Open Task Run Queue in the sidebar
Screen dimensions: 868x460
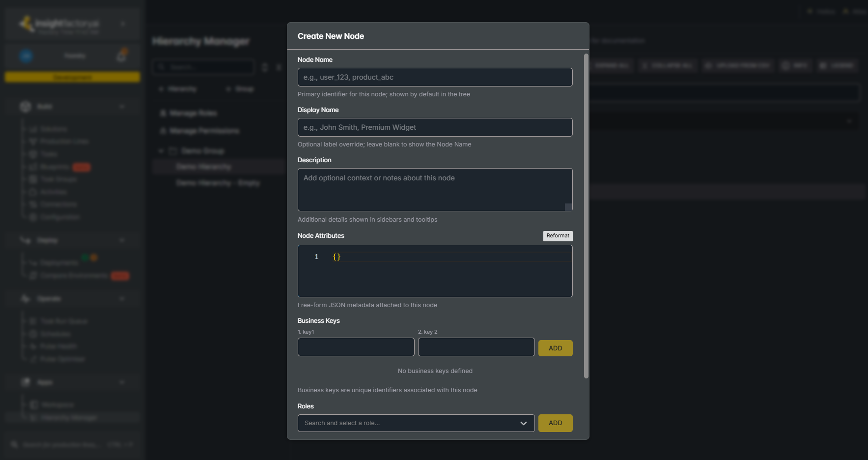(x=58, y=321)
